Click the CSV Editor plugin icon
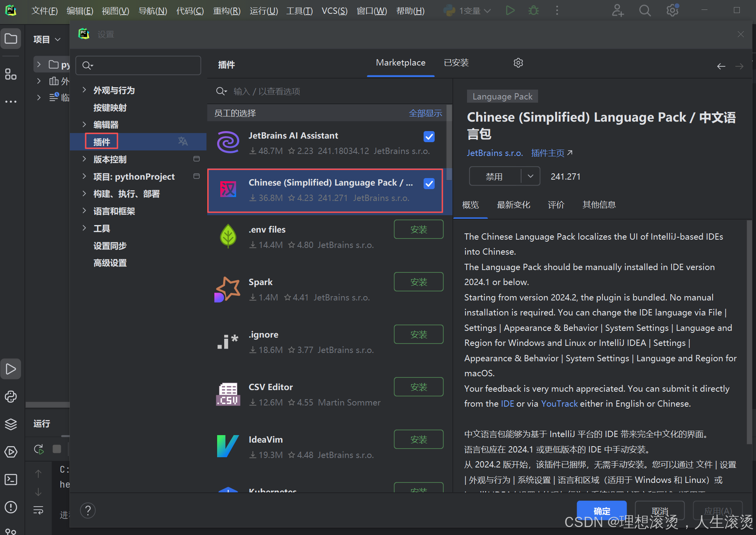The width and height of the screenshot is (756, 535). pos(228,394)
